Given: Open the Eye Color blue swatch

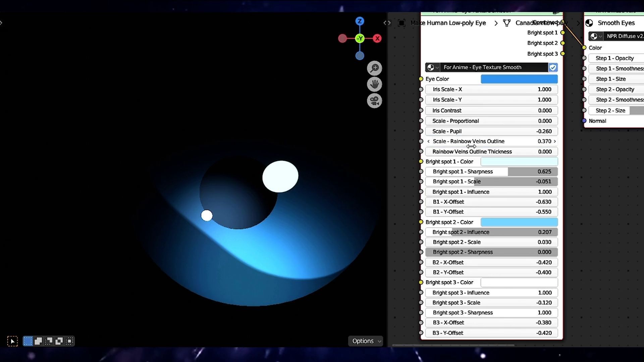Looking at the screenshot, I should [519, 79].
